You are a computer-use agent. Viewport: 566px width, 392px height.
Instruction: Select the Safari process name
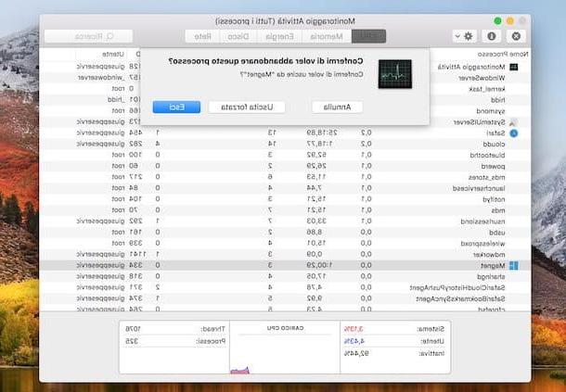click(495, 133)
